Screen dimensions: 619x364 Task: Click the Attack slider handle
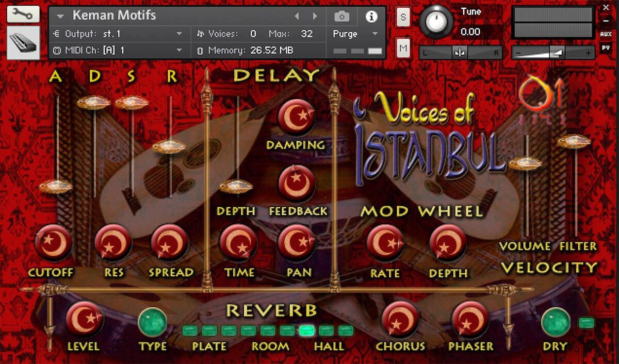coord(56,186)
